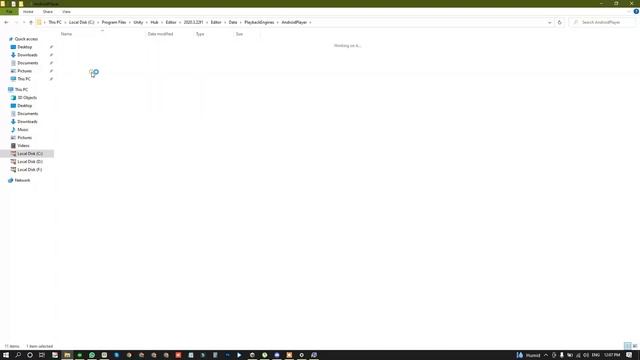Go back using the Back arrow
The width and height of the screenshot is (640, 360).
pyautogui.click(x=6, y=22)
